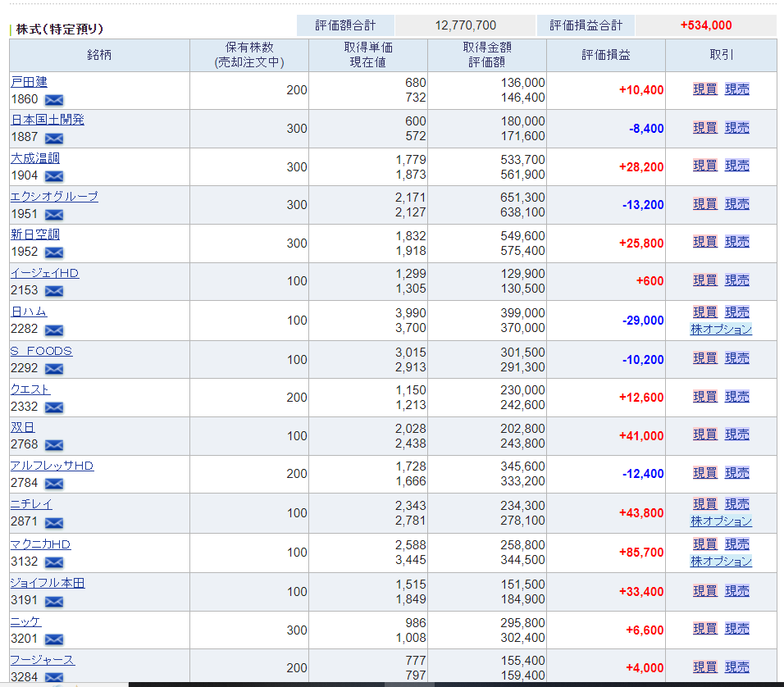784x687 pixels.
Task: Open the ニッケ stock link
Action: (x=26, y=621)
